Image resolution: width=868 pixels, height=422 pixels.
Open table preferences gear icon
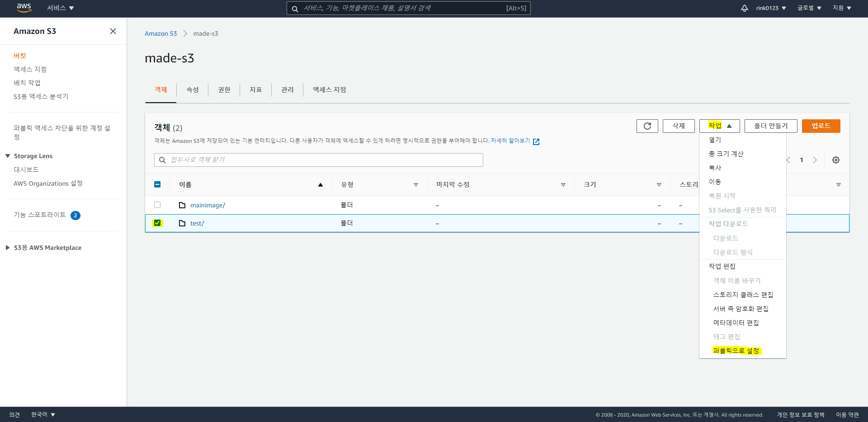(836, 160)
